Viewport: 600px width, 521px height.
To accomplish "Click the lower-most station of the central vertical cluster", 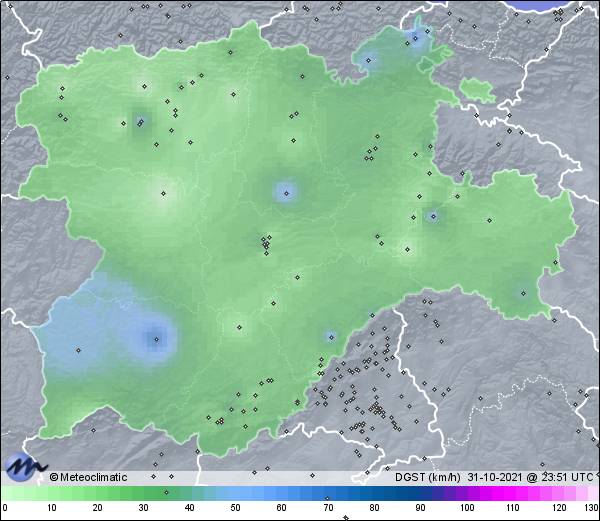I will pyautogui.click(x=266, y=253).
